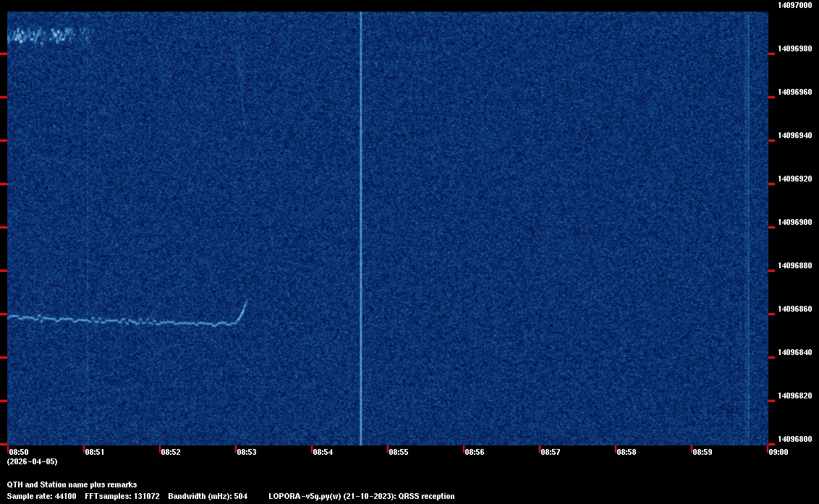The width and height of the screenshot is (819, 504).
Task: Click the 08:57 time label
Action: click(x=551, y=452)
